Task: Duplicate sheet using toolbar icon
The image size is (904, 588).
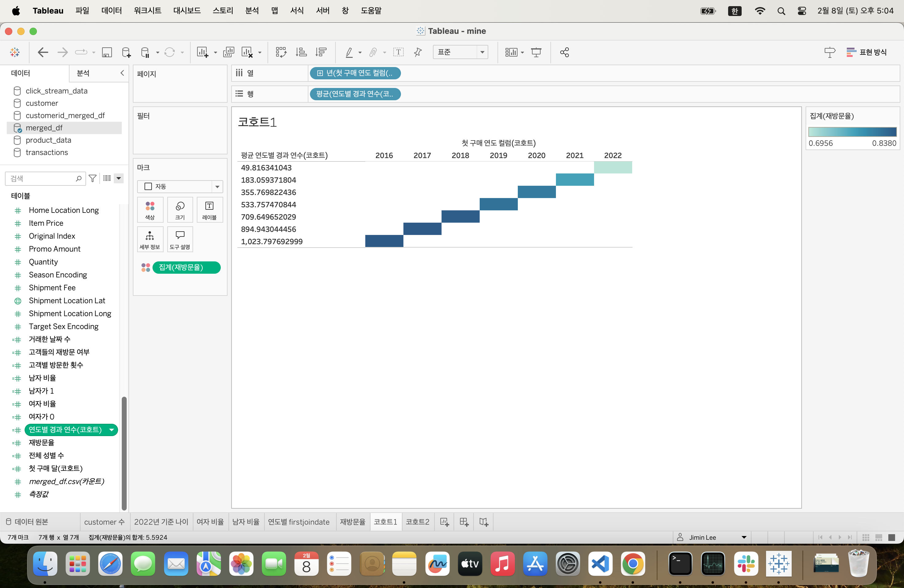Action: [x=229, y=52]
